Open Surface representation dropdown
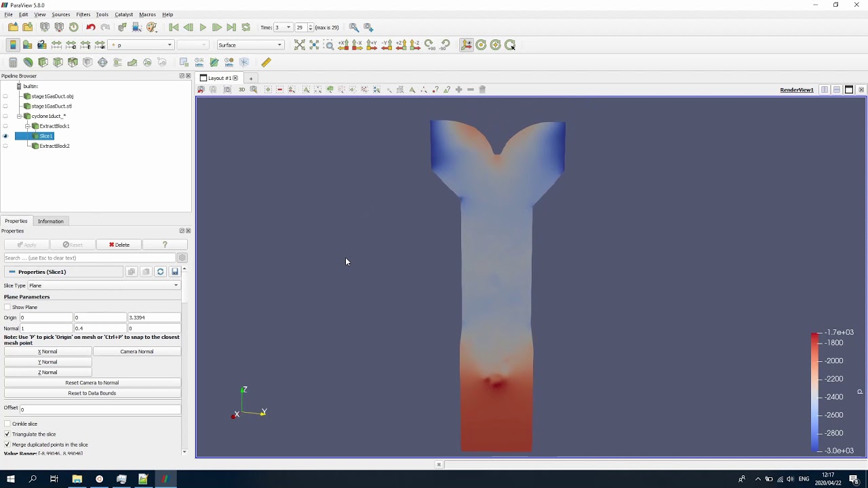 pyautogui.click(x=250, y=45)
